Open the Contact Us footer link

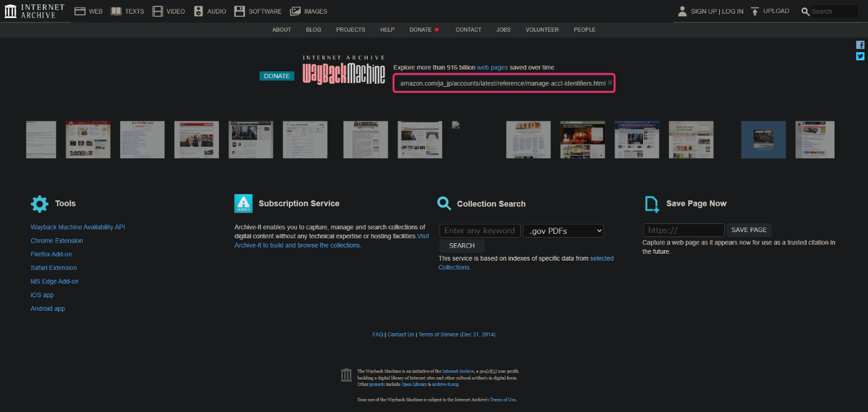tap(401, 334)
